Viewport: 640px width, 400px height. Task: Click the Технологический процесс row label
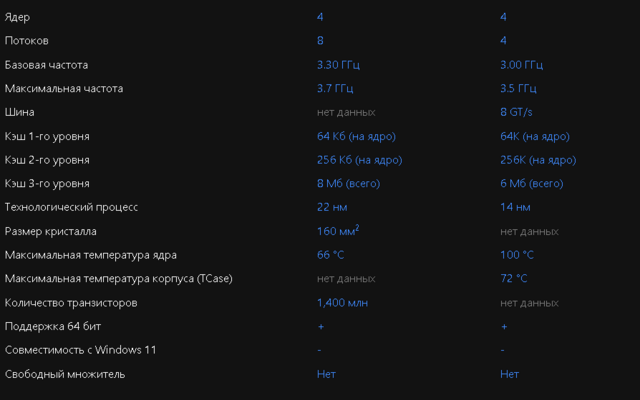pos(71,207)
